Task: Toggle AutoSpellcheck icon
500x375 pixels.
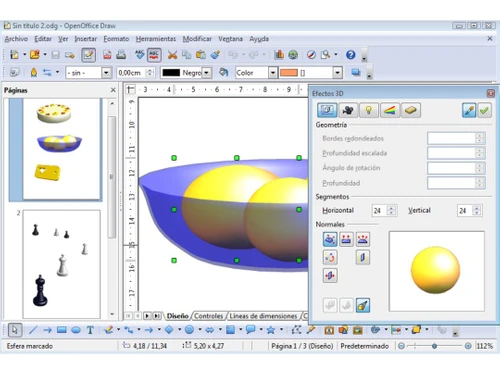Action: 154,55
